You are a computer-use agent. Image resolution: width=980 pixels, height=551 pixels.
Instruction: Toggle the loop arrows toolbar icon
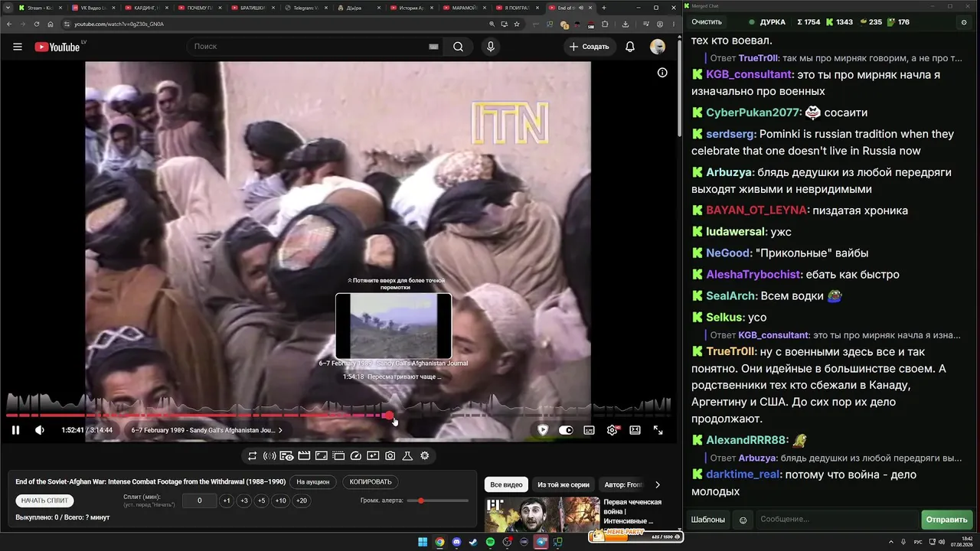pyautogui.click(x=252, y=456)
